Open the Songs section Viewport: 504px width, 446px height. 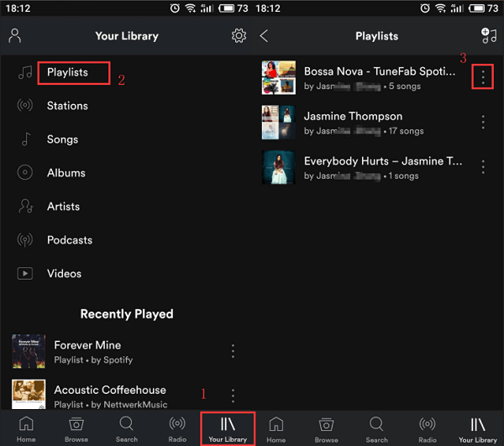pyautogui.click(x=62, y=139)
